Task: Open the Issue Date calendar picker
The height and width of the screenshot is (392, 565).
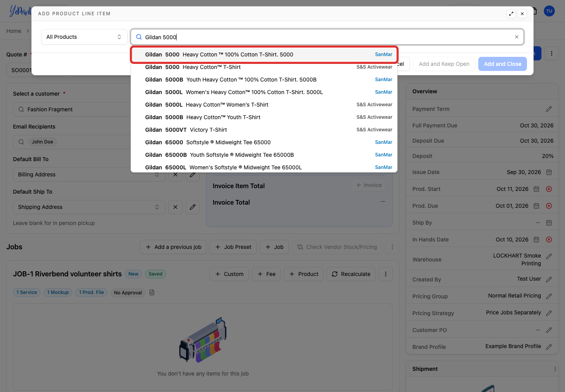Action: tap(549, 172)
